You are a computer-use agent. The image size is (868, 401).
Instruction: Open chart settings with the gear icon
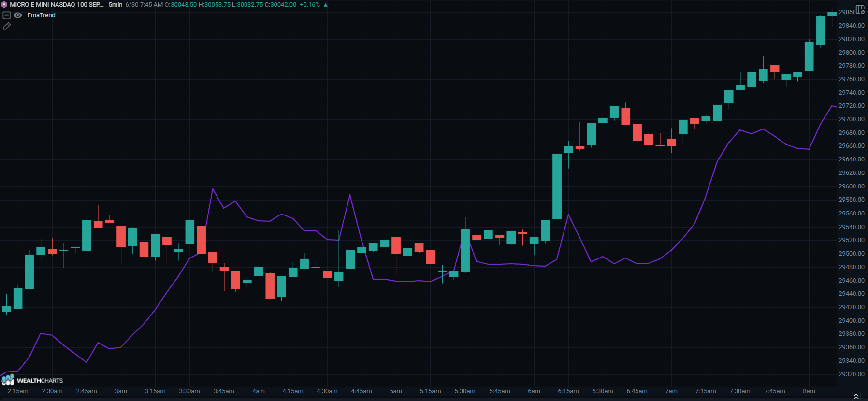coord(860,10)
